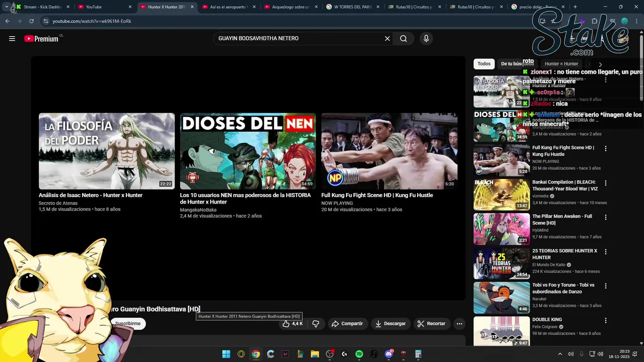Close the Hunter X Hunter 2011 tab
Viewport: 644px width, 362px height.
coord(192,7)
